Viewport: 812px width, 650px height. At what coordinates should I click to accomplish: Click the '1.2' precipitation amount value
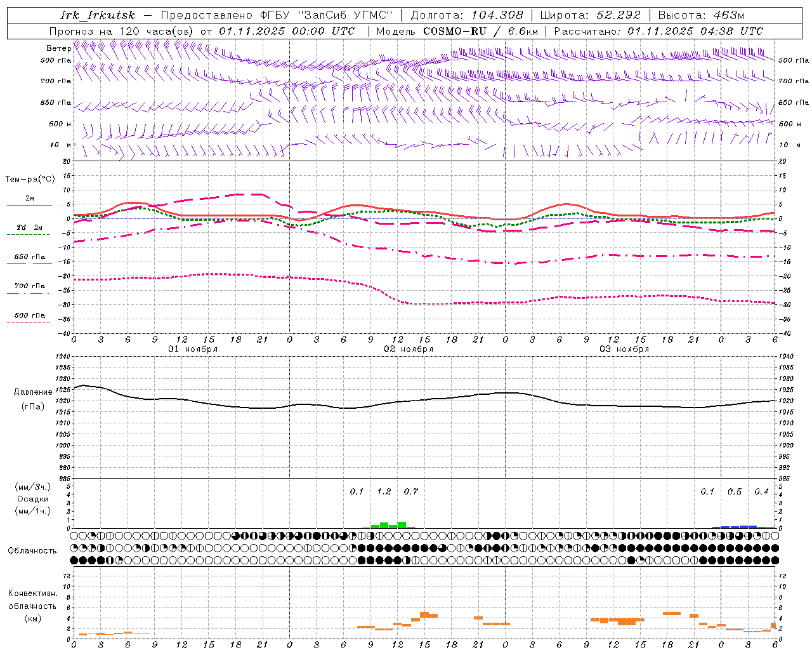[384, 491]
